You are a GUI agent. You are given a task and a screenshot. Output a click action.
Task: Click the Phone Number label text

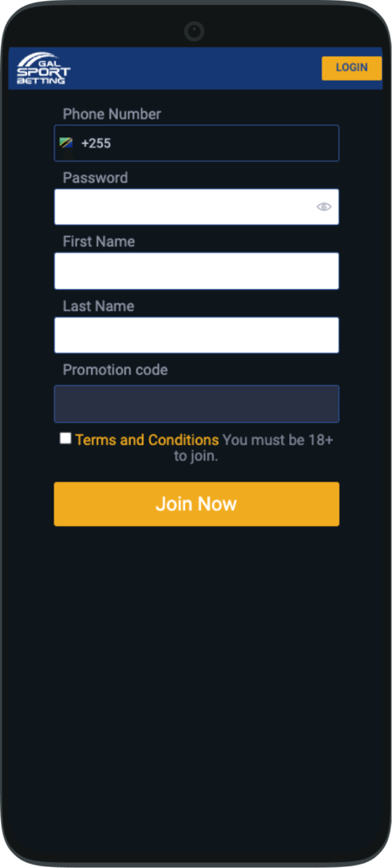click(x=112, y=114)
